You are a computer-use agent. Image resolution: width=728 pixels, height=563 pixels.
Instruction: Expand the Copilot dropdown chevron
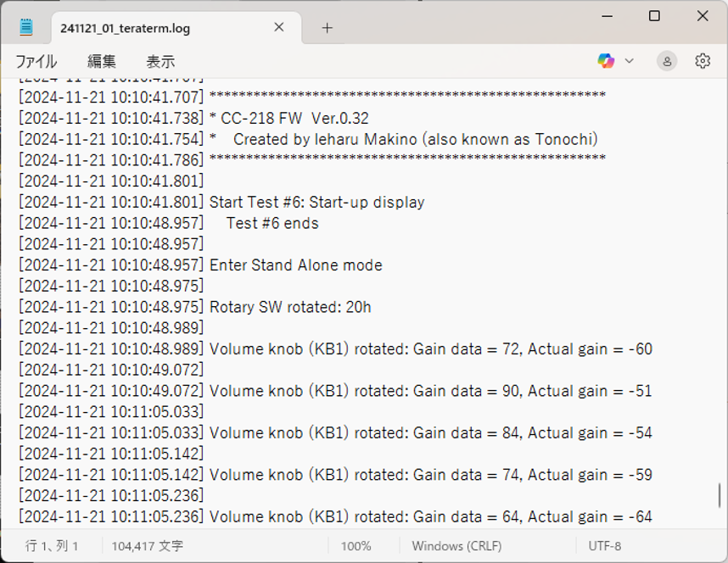pyautogui.click(x=629, y=61)
